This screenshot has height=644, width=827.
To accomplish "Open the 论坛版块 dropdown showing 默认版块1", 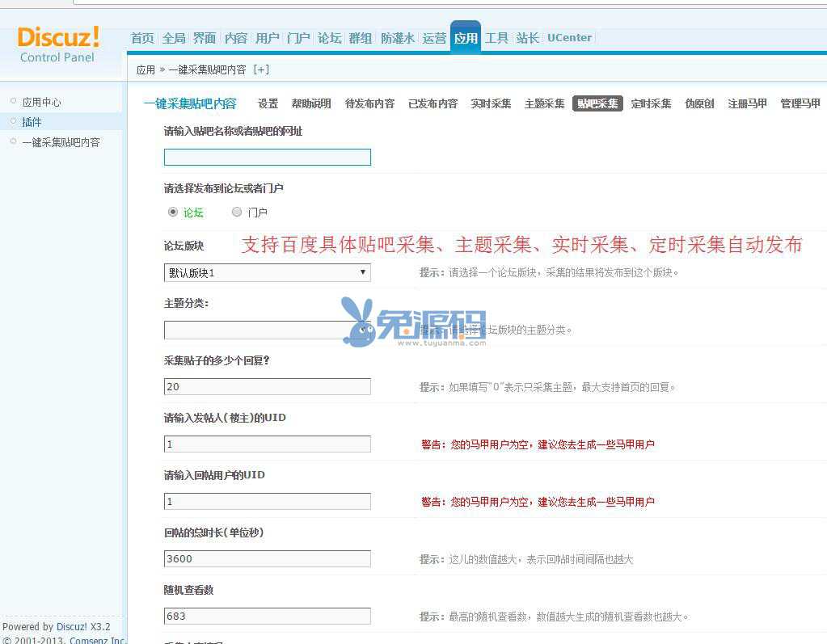I will pos(267,273).
